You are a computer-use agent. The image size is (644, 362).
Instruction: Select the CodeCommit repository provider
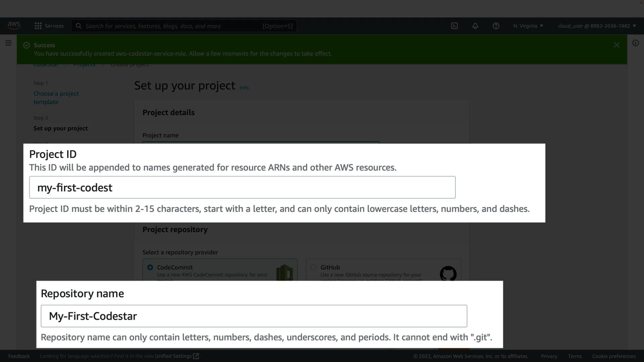coord(150,267)
